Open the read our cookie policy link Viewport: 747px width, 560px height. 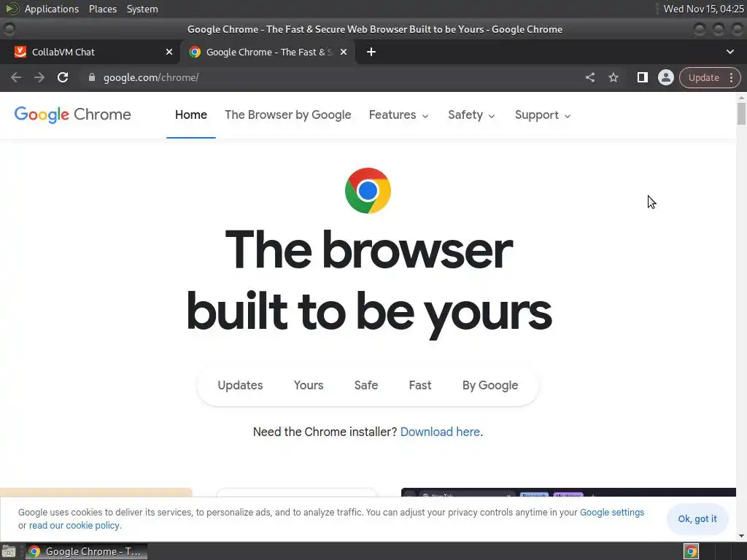(x=74, y=525)
